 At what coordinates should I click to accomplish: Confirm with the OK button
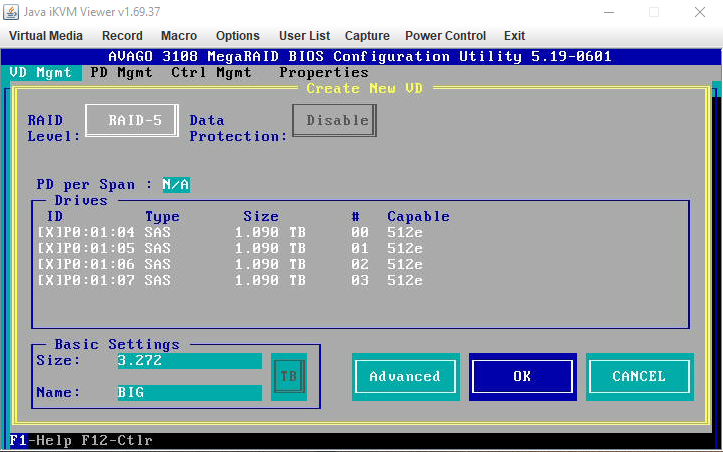pos(523,377)
